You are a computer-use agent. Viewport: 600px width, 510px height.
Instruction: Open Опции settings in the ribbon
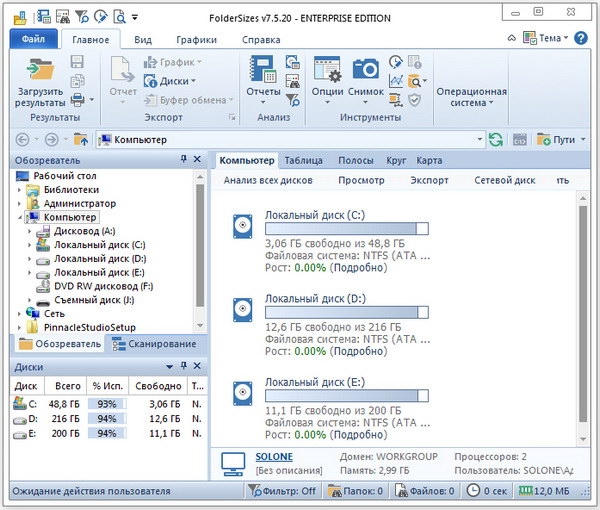[327, 71]
